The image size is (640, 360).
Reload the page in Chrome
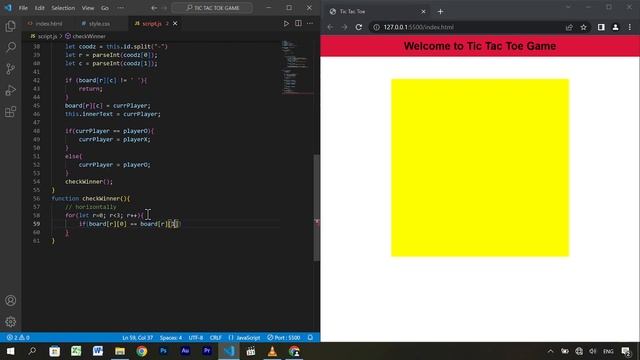point(358,27)
